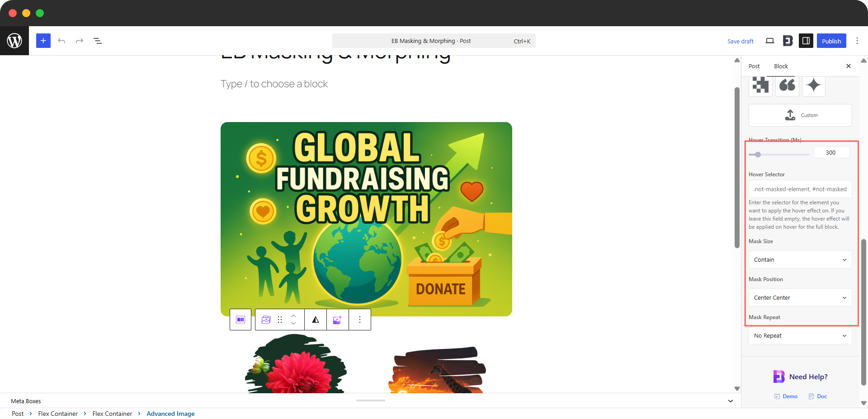Screen dimensions: 868x419
Task: Choose the checkered pixel mask shape
Action: (x=760, y=85)
